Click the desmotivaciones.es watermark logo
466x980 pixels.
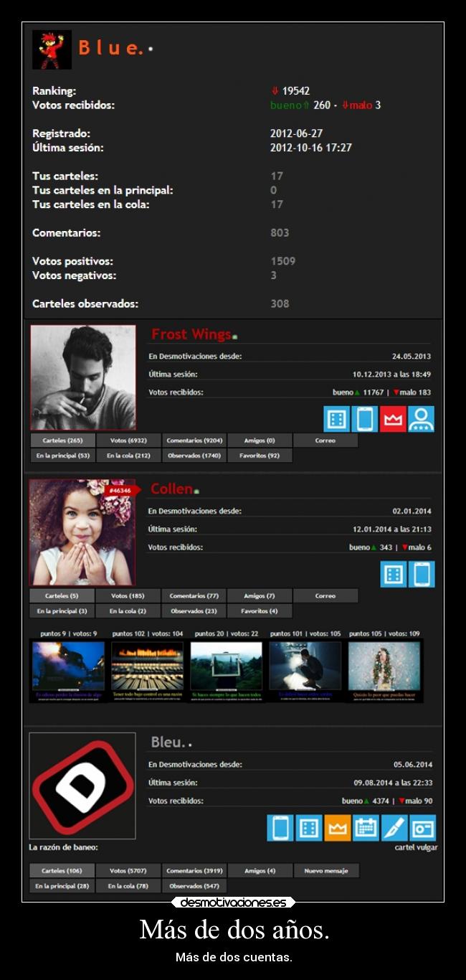coord(233,903)
